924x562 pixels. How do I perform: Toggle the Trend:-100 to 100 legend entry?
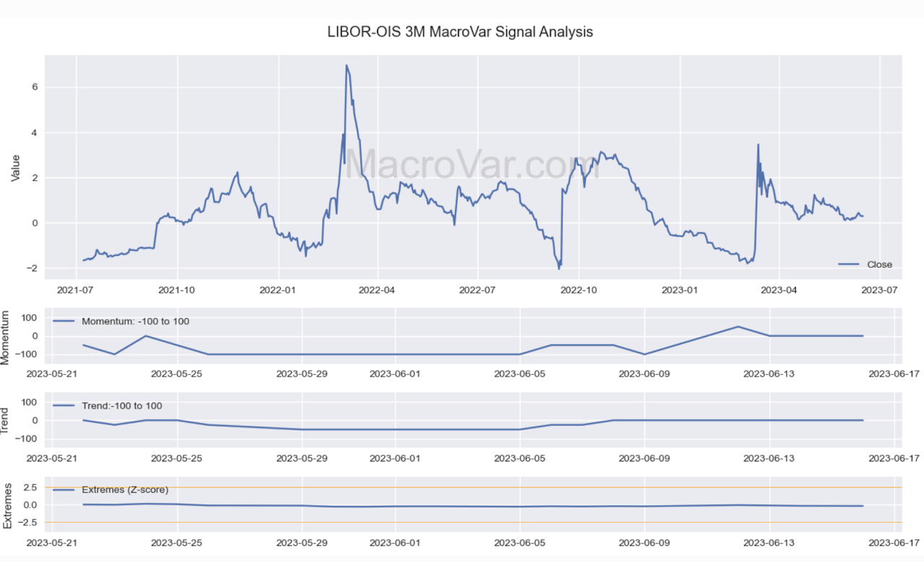click(121, 405)
